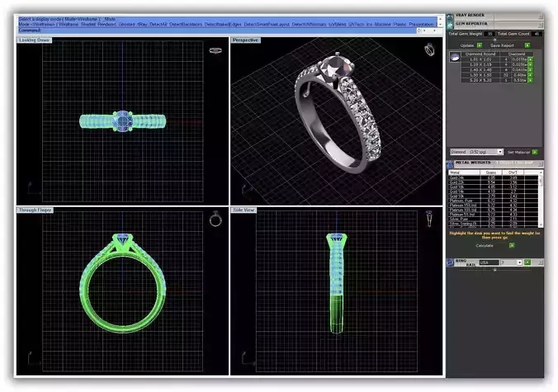Click green arrow on 1.19 X 1.19 gem row
558x392 pixels.
click(530, 64)
